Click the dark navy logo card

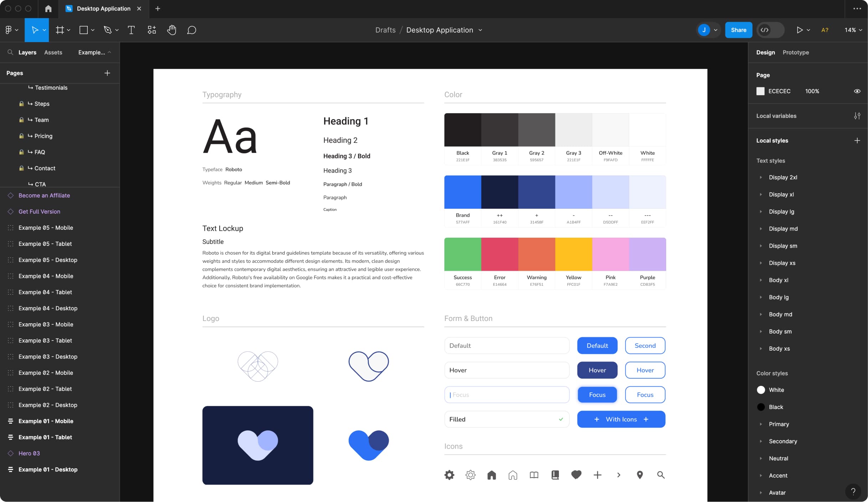coord(258,445)
